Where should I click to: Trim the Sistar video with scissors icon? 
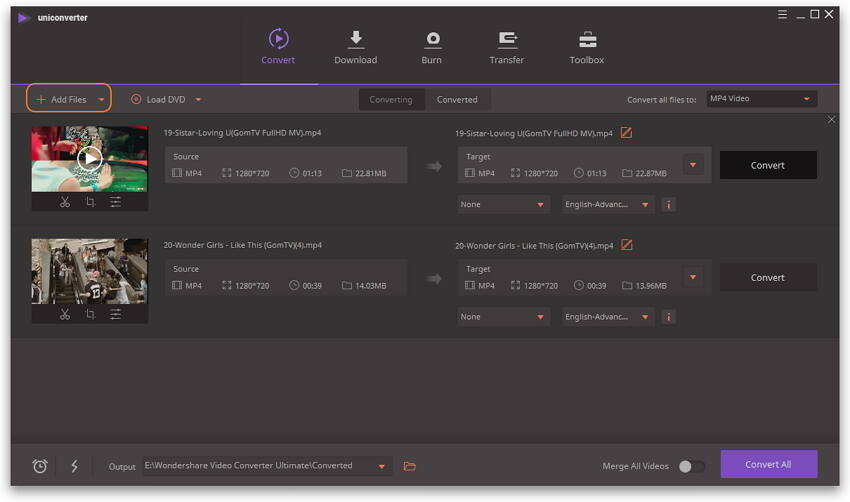(65, 202)
